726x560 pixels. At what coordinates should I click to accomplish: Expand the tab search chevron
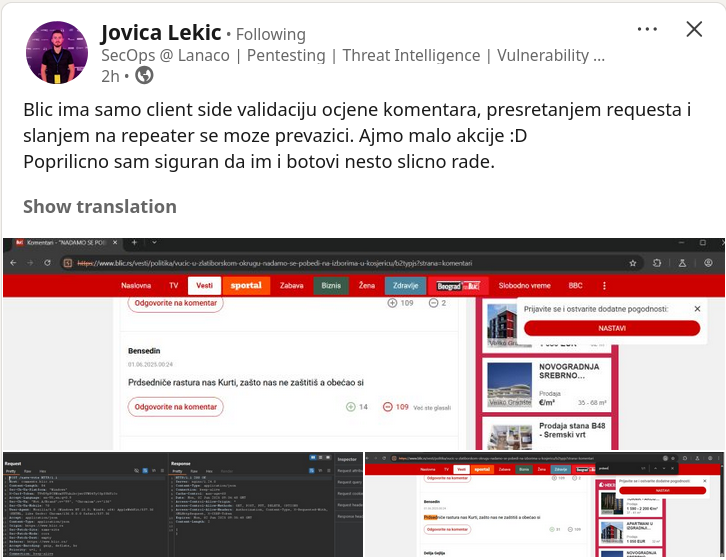point(154,242)
